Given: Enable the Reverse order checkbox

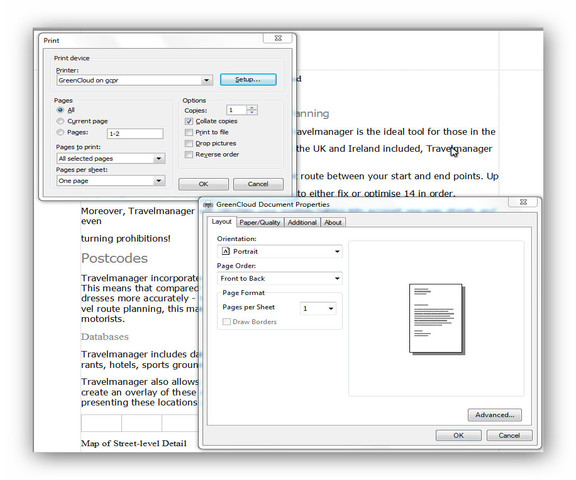Looking at the screenshot, I should (x=189, y=155).
